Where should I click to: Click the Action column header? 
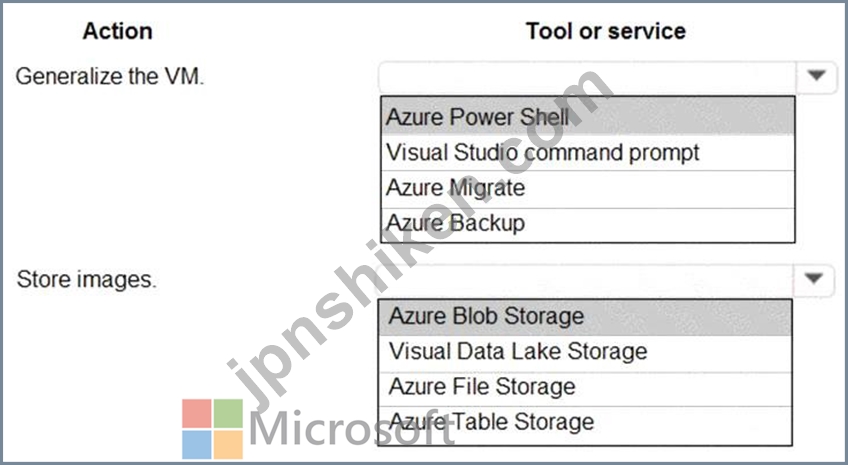[x=117, y=31]
